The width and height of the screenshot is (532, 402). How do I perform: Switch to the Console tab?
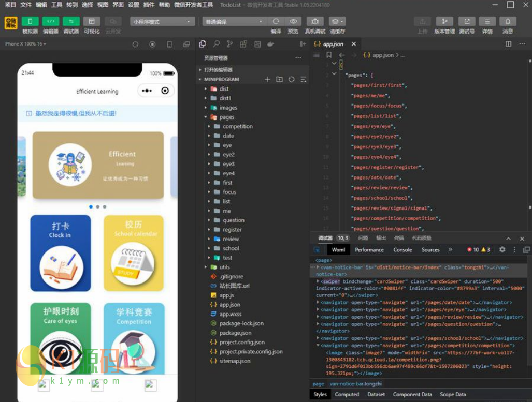(402, 249)
